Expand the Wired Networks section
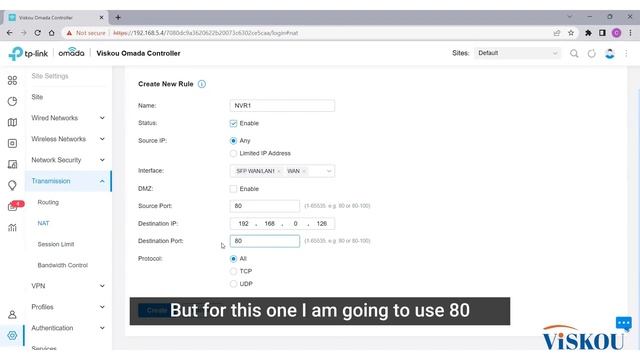 [68, 118]
